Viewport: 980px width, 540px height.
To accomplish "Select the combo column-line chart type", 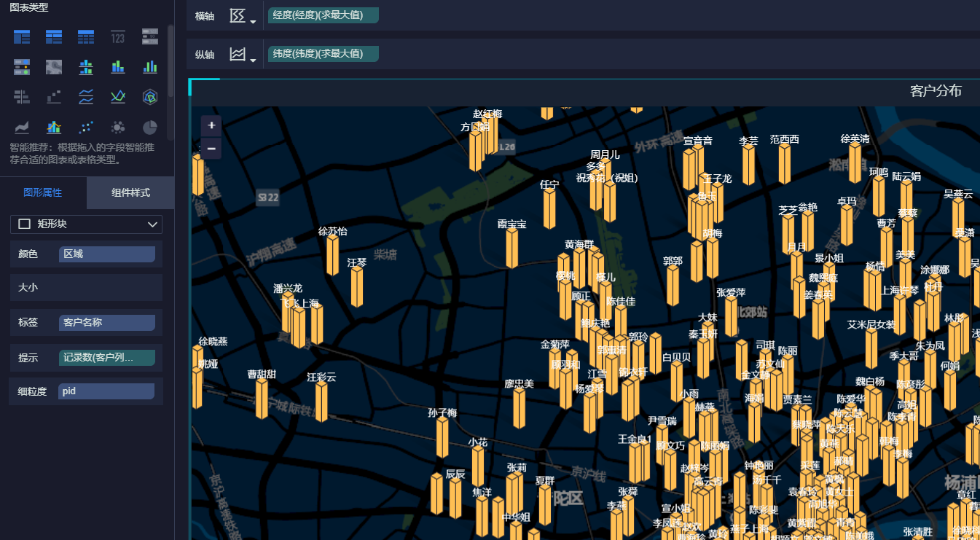I will [x=54, y=128].
